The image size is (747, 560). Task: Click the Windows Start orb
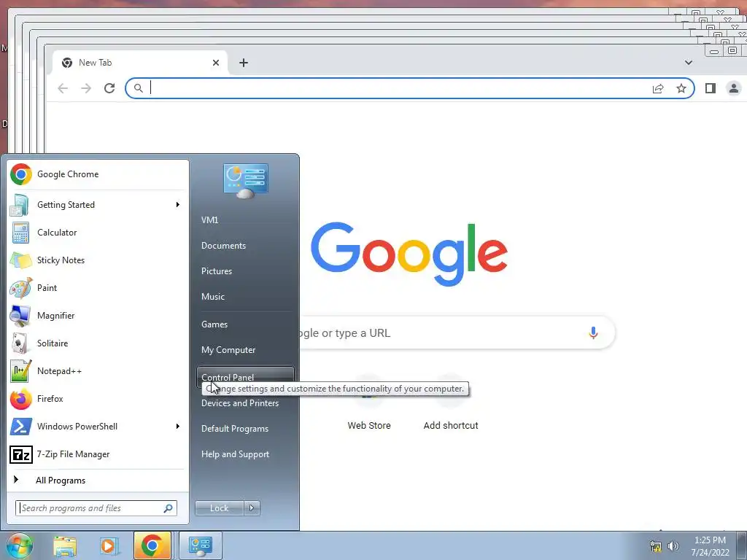pos(19,545)
